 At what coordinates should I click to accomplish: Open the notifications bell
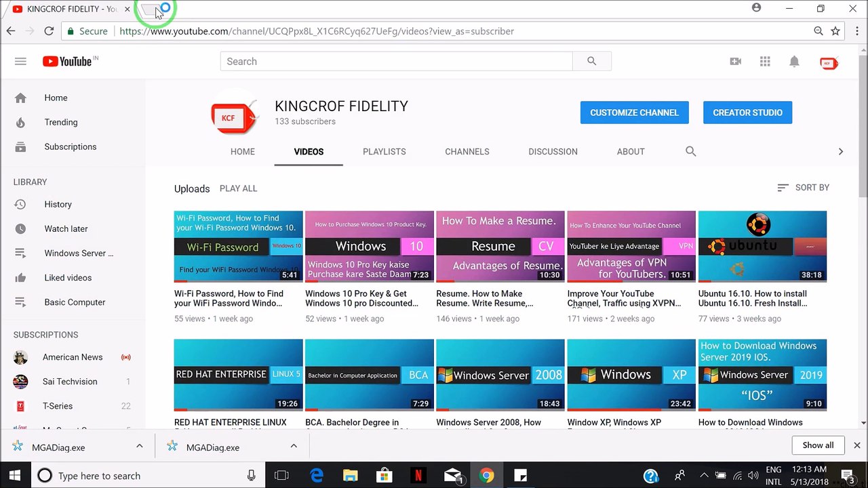coord(794,62)
